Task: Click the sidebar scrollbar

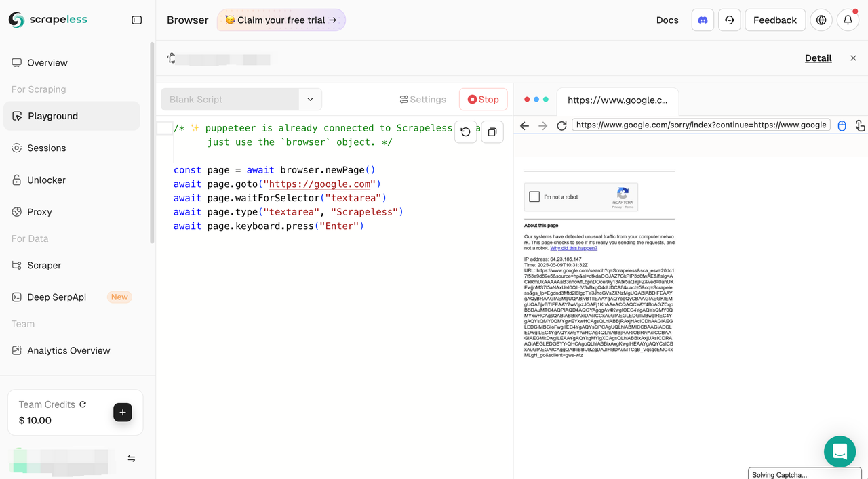Action: tap(152, 142)
